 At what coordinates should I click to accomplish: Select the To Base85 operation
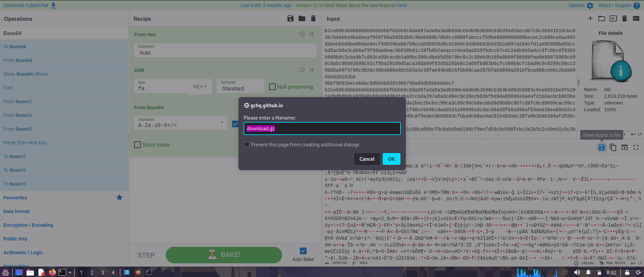tap(64, 184)
